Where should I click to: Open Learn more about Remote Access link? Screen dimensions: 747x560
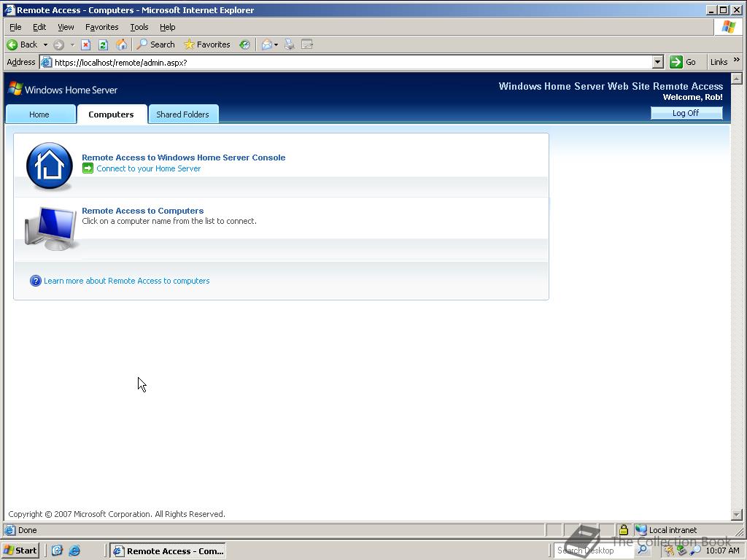(127, 281)
